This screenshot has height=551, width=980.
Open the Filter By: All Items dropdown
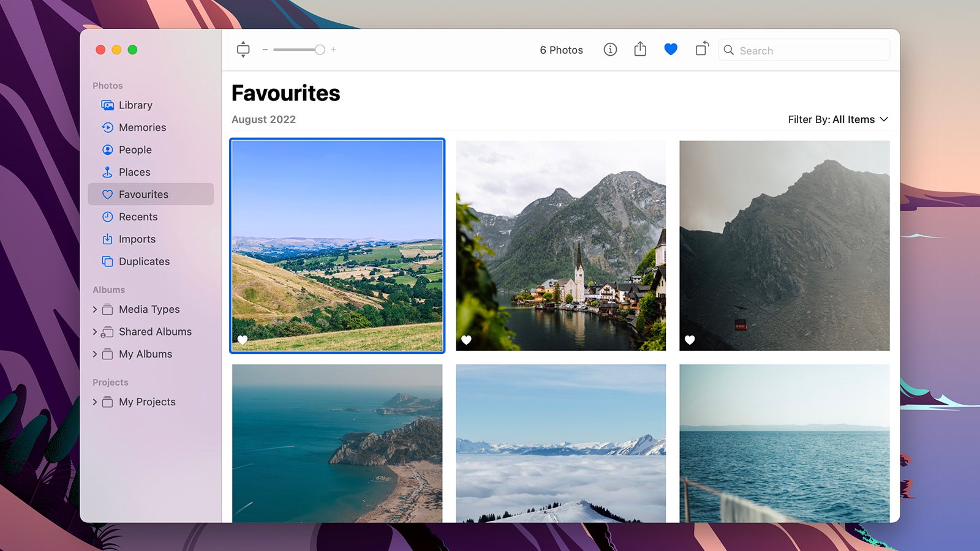[x=837, y=119]
